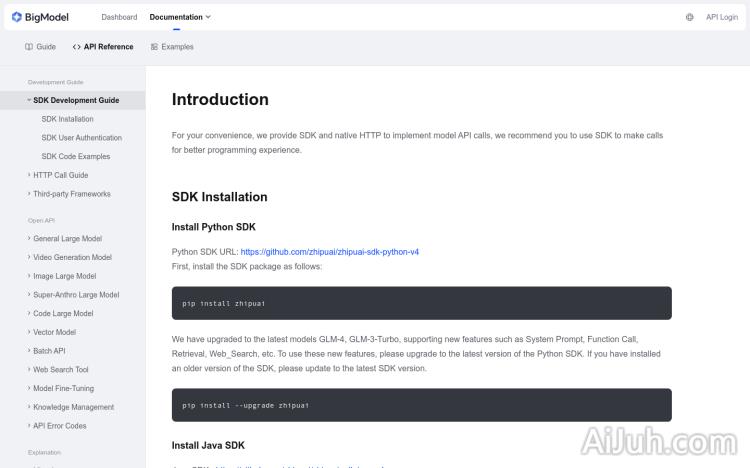This screenshot has width=750, height=468.
Task: Open the Documentation dropdown menu
Action: pos(180,17)
